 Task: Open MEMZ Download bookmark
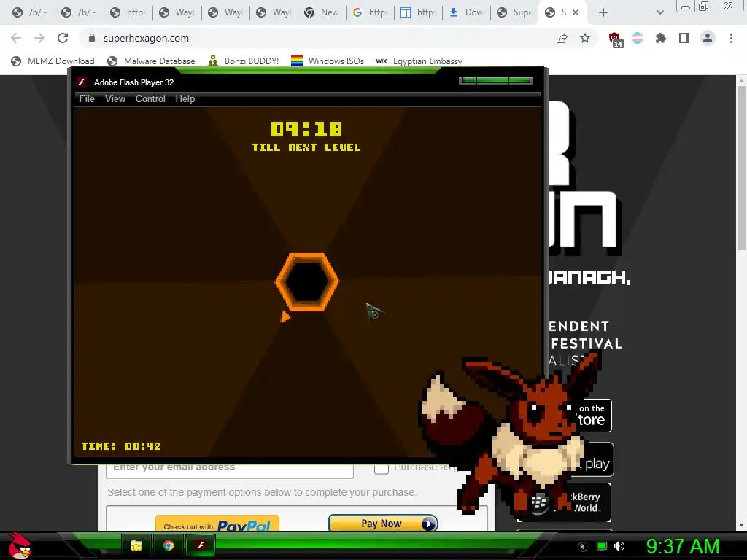53,61
